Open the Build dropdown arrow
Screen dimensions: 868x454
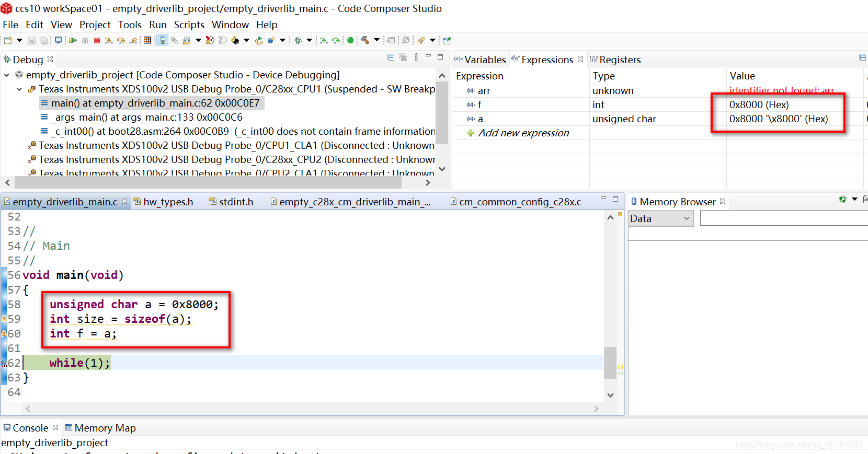[376, 40]
